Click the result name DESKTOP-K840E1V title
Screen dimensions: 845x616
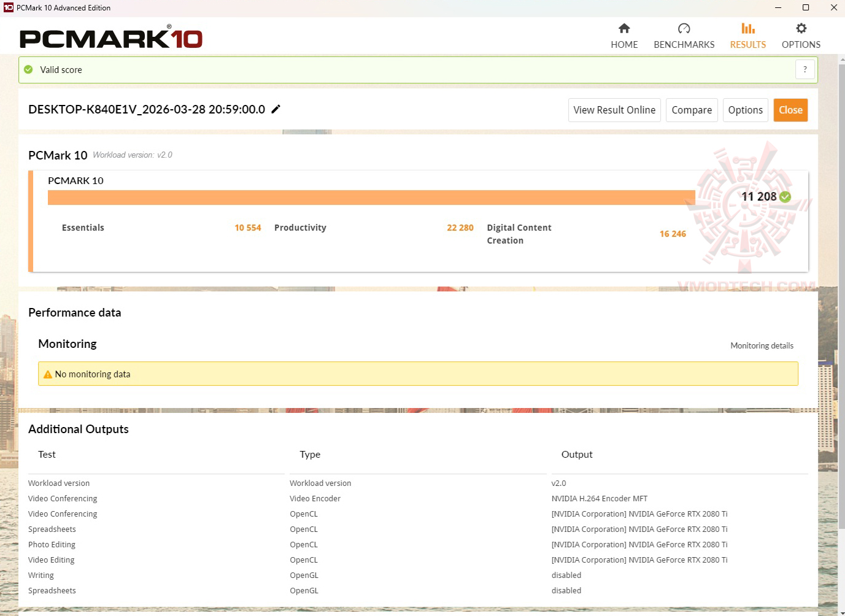pyautogui.click(x=147, y=110)
